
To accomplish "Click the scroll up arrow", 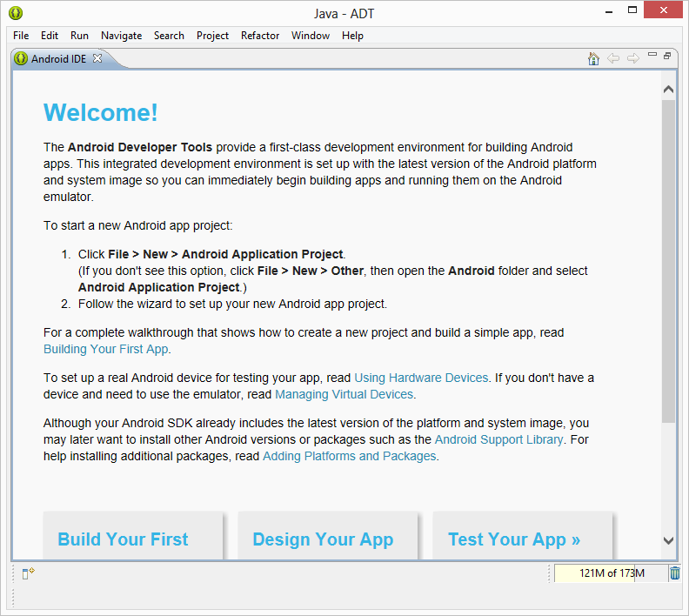I will (668, 90).
